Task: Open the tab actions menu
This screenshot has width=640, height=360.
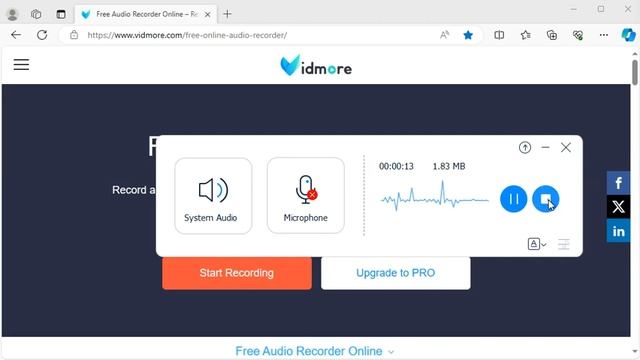Action: (61, 14)
